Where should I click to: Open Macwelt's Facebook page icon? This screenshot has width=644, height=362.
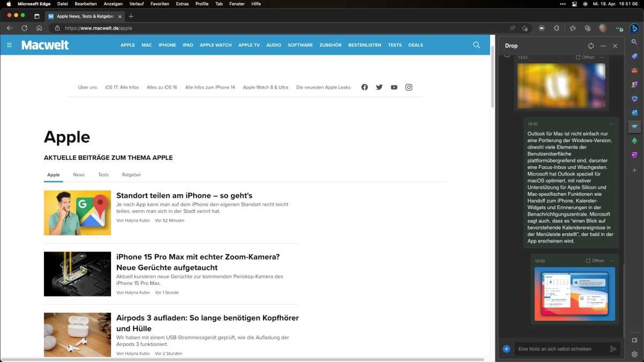point(364,87)
